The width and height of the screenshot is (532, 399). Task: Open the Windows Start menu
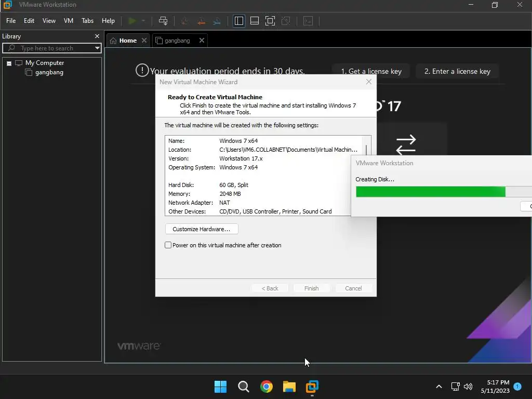220,387
